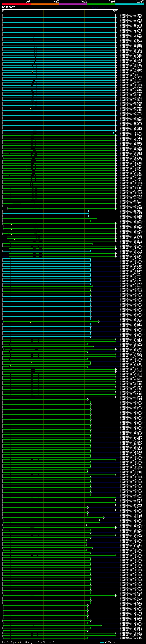
Task: Click on UniRef100_Q6EU14
Action: pos(131,60)
